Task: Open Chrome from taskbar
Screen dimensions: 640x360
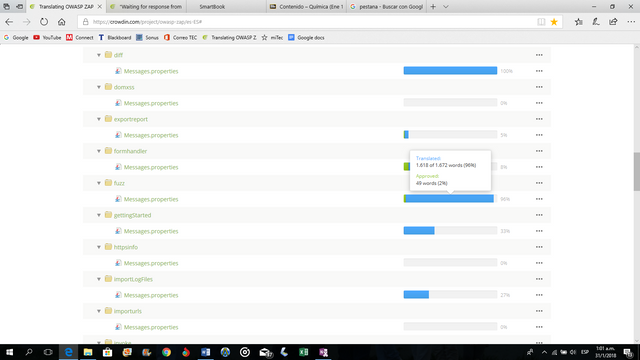Action: coord(166,352)
